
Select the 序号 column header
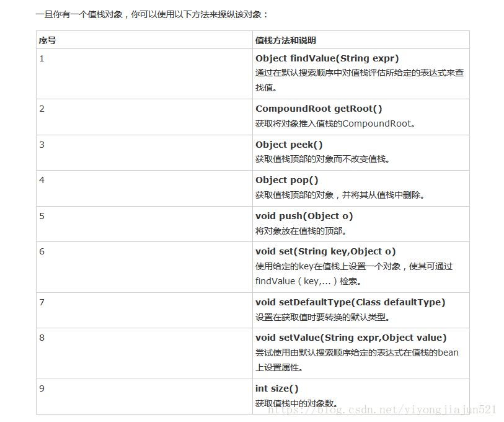(x=48, y=40)
